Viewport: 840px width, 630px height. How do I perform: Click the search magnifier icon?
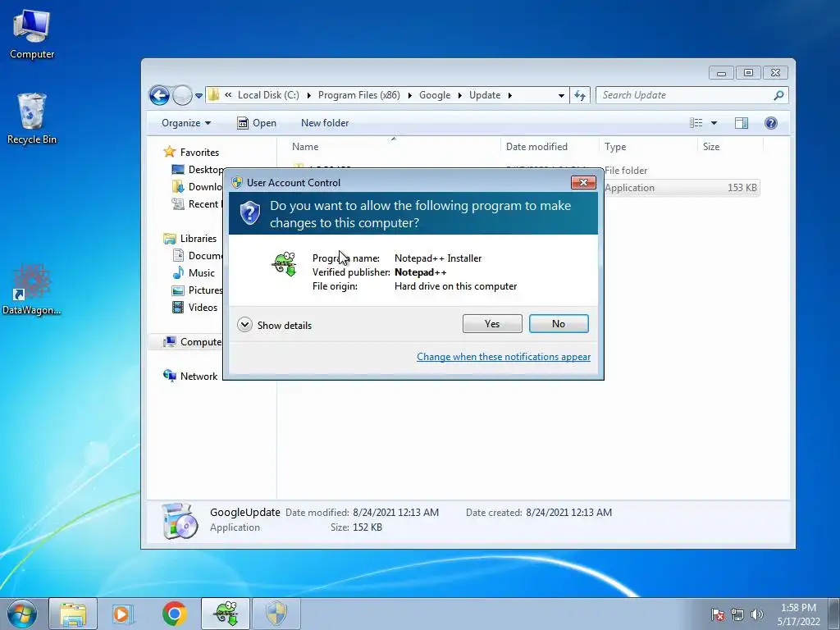(x=778, y=95)
